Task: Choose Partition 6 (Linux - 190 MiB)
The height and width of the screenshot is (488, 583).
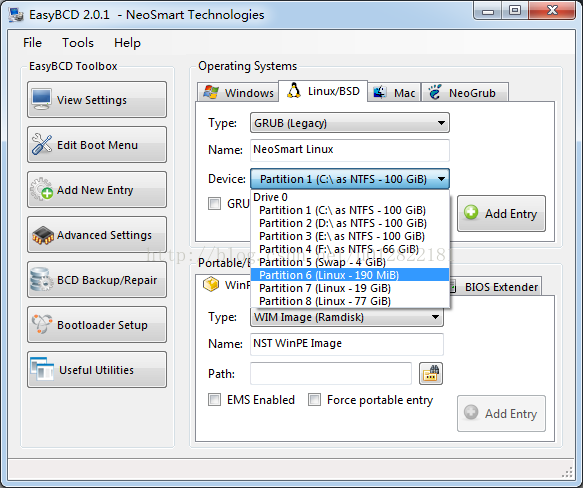Action: [x=350, y=275]
